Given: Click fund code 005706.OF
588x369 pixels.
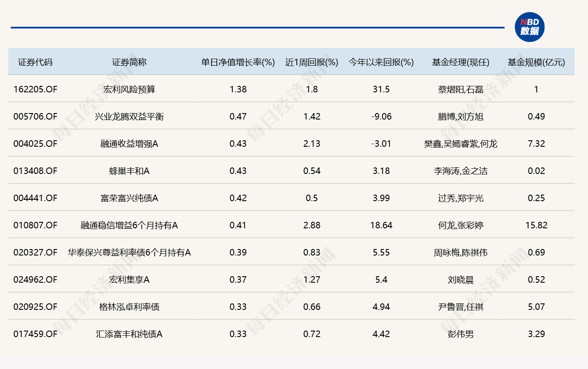Looking at the screenshot, I should (35, 117).
